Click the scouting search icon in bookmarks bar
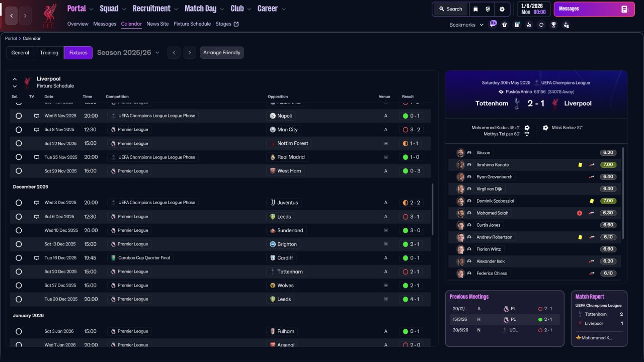The width and height of the screenshot is (644, 362). coord(529,25)
